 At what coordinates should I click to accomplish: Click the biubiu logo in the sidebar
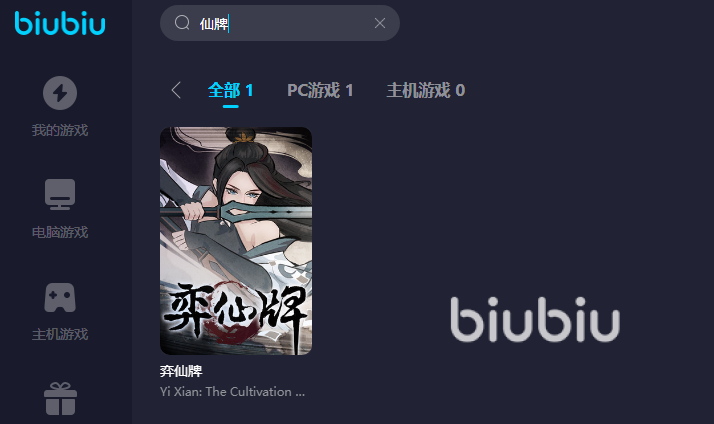click(60, 24)
